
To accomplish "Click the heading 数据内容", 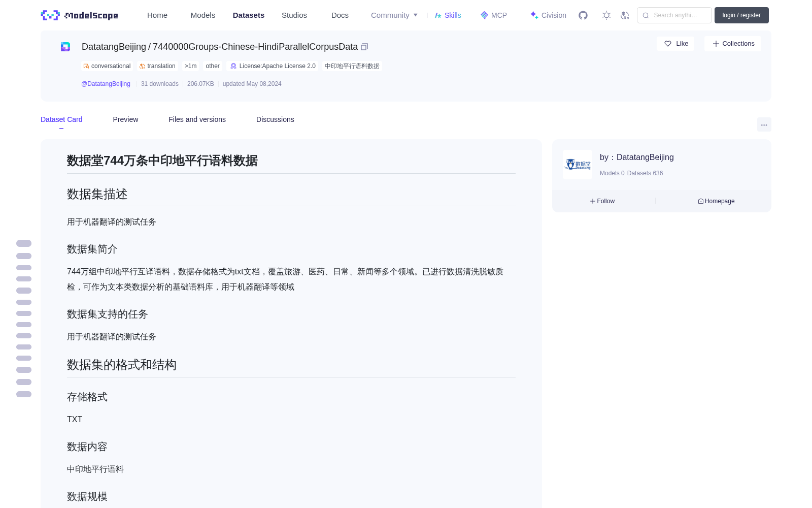I will tap(87, 447).
